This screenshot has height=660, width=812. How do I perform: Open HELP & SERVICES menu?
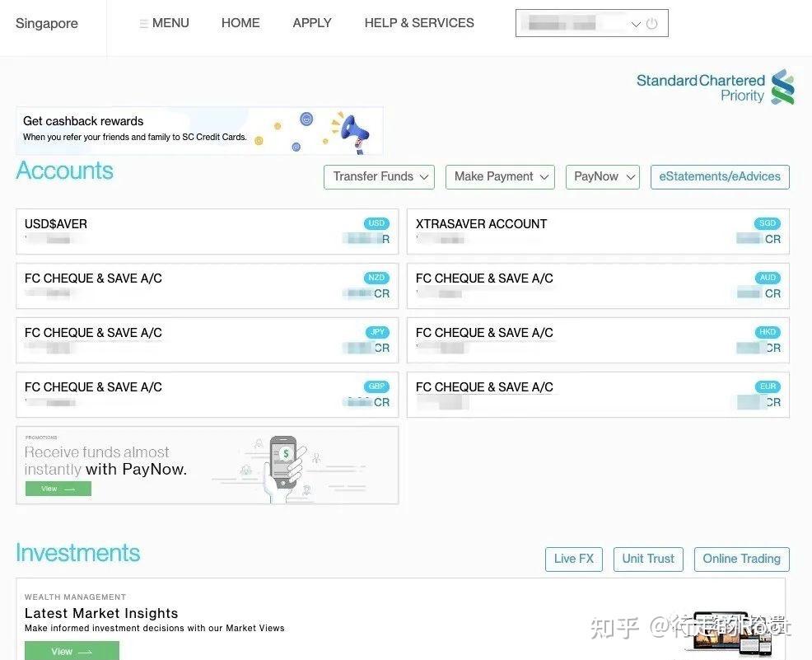(419, 23)
